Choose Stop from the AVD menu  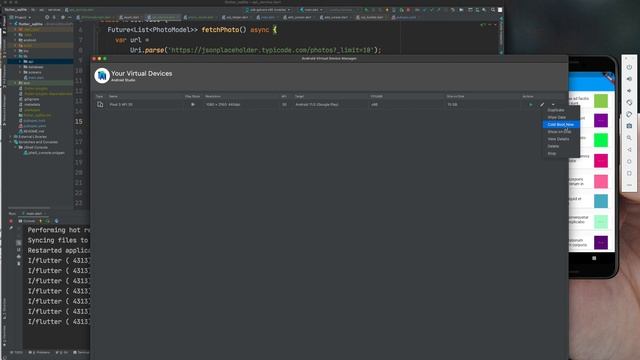click(552, 154)
